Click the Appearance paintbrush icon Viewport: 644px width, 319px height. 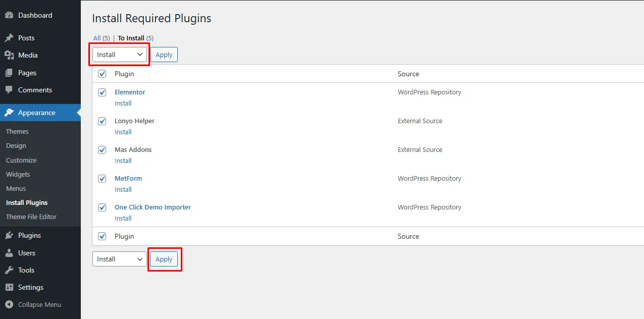click(x=9, y=113)
